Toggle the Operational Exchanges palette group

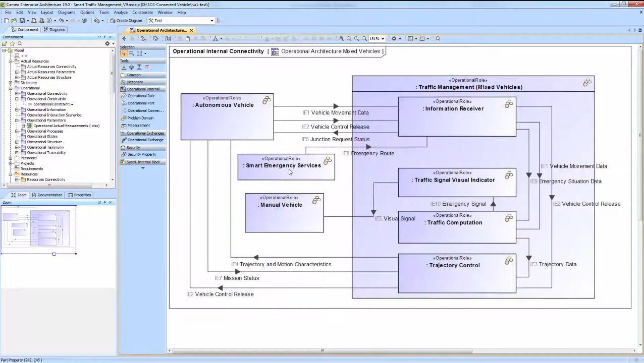point(143,133)
